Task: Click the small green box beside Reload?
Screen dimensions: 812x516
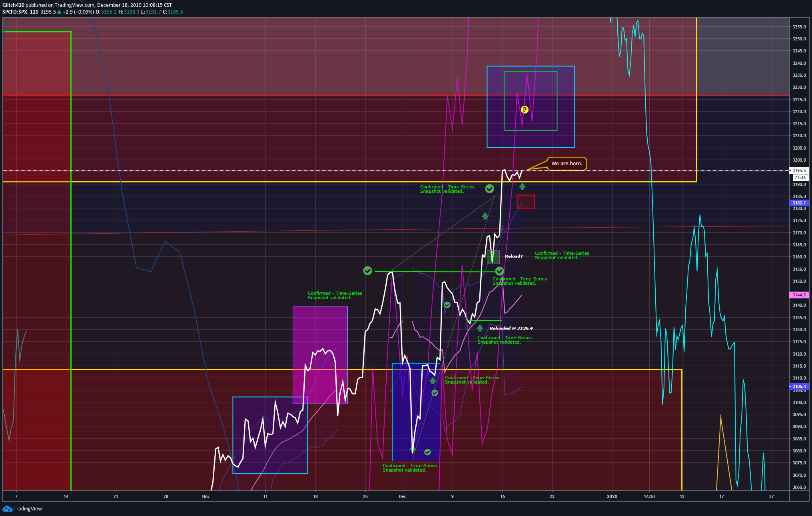Action: tap(493, 257)
